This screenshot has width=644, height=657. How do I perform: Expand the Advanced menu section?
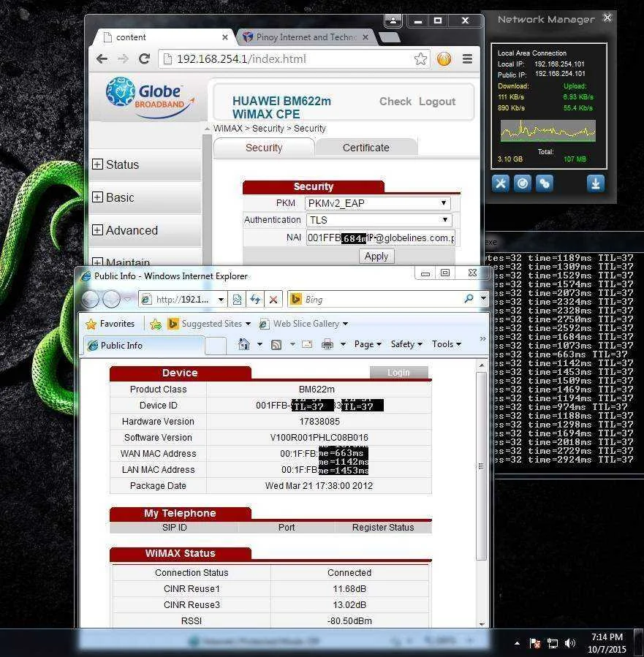pos(97,230)
